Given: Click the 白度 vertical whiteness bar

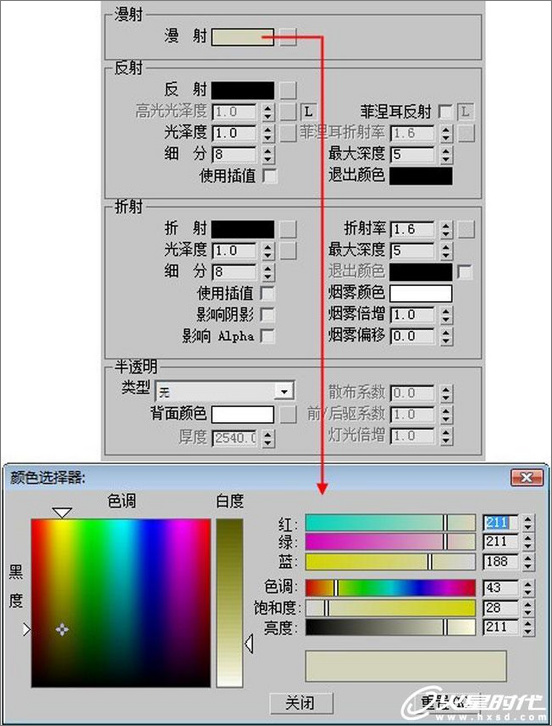Looking at the screenshot, I should (230, 603).
